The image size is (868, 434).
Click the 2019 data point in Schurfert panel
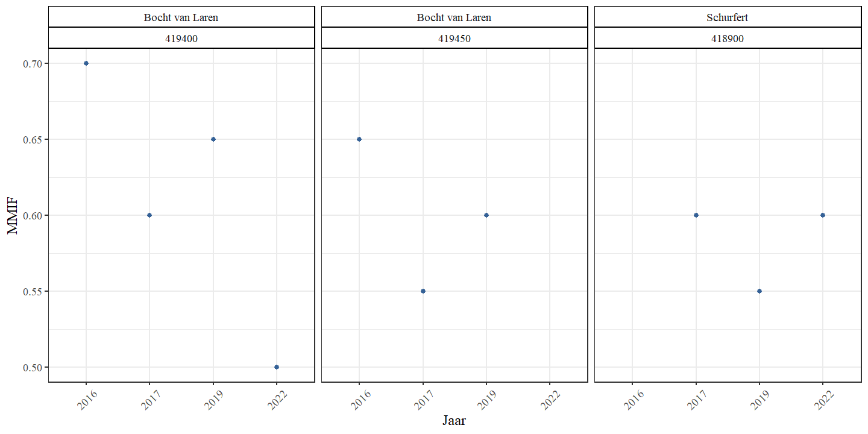pos(759,291)
